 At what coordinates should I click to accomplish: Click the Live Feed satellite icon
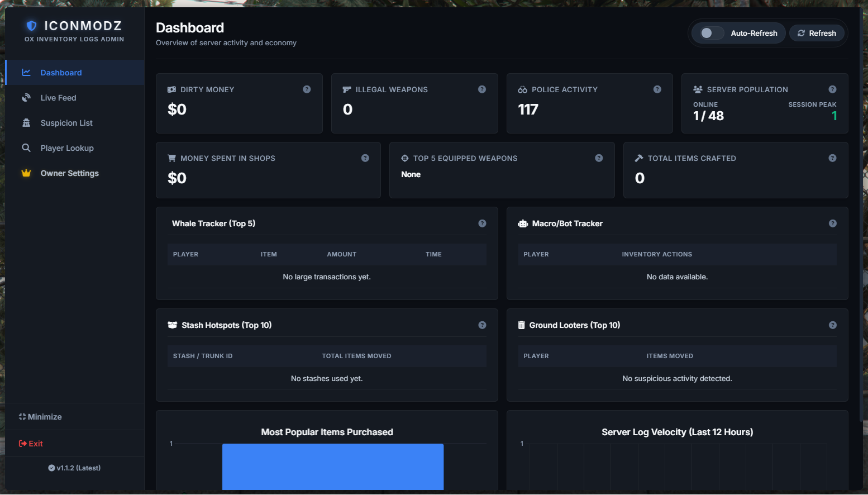pos(26,98)
